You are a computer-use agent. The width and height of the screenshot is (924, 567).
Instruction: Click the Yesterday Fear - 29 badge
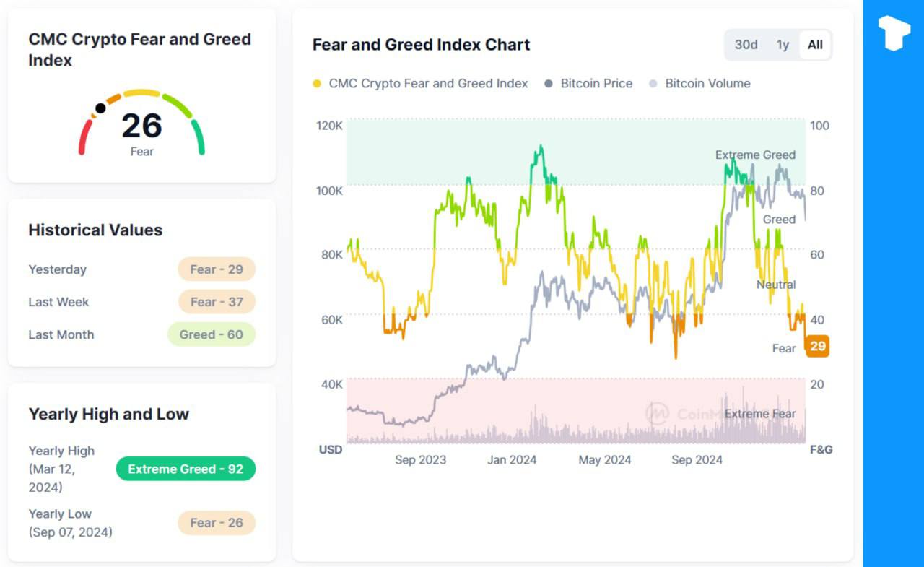click(217, 269)
